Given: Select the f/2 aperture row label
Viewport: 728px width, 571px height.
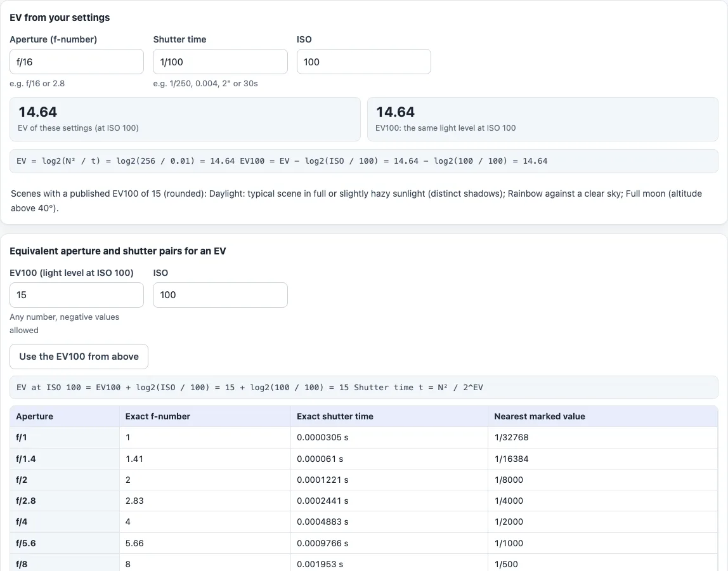Looking at the screenshot, I should click(x=22, y=480).
